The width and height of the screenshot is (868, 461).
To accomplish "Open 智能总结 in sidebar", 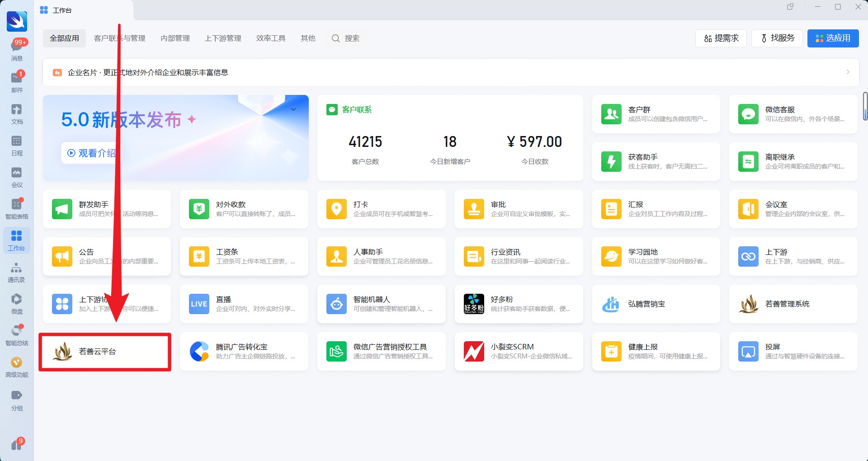I will [x=17, y=335].
